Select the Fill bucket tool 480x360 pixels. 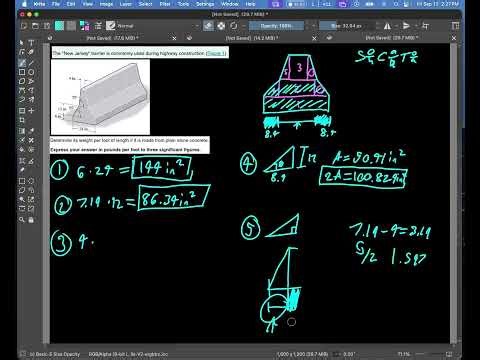click(22, 150)
